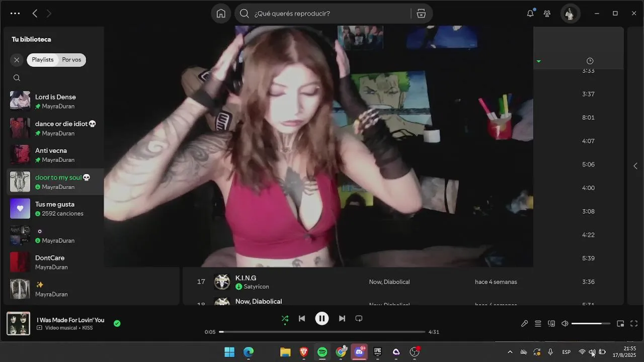Click the Tu biblioteca header
Image resolution: width=644 pixels, height=362 pixels.
[31, 39]
